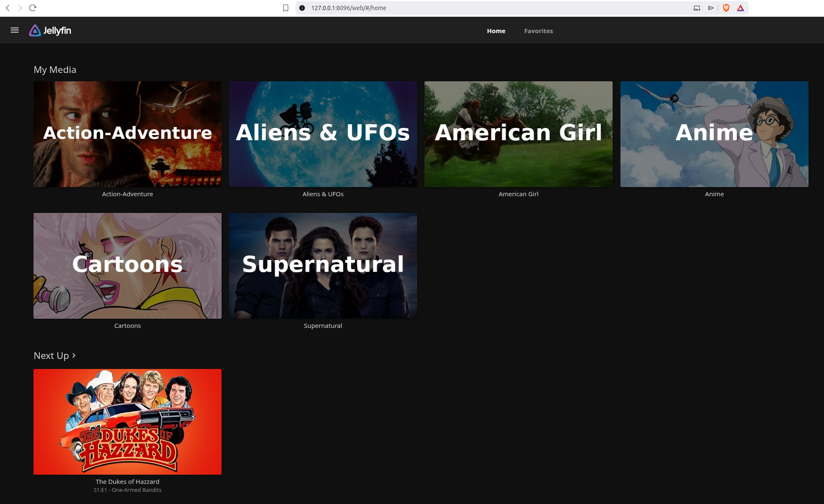
Task: Open S1:E1 - One-Armed Bandits episode link
Action: click(x=128, y=490)
